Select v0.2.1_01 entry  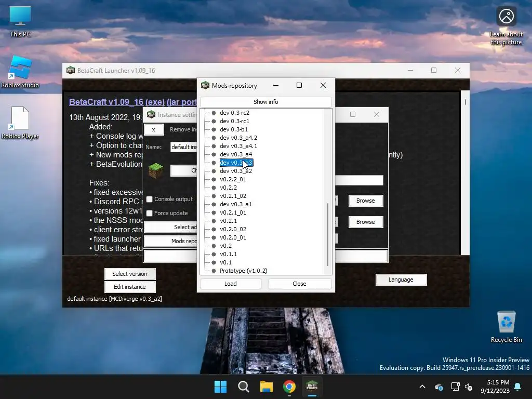click(233, 212)
